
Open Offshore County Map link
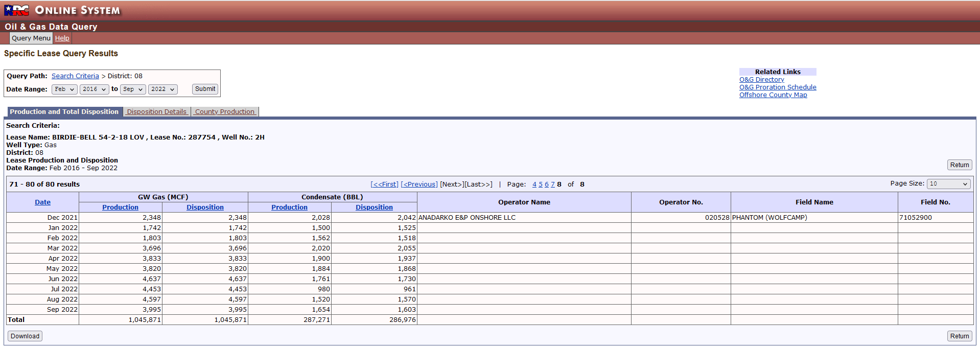[x=773, y=95]
